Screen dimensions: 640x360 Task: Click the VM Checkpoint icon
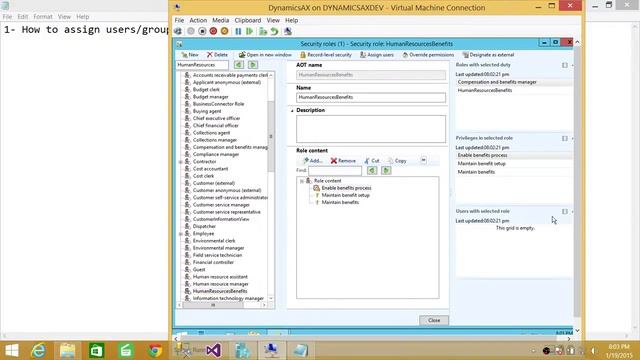(263, 31)
